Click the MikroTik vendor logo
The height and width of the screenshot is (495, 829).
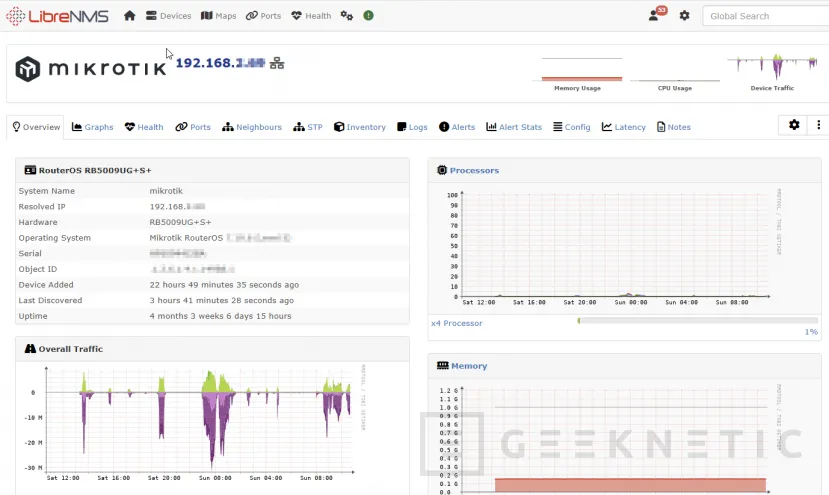pyautogui.click(x=90, y=69)
